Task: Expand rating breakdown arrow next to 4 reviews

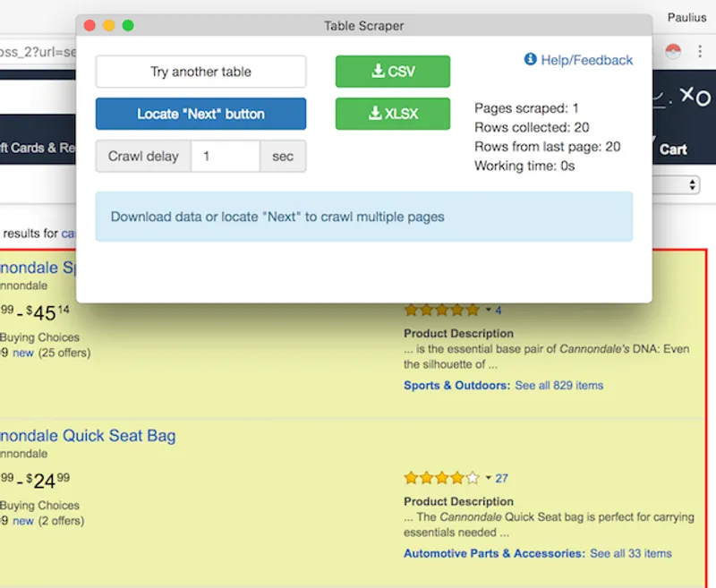Action: pos(489,311)
